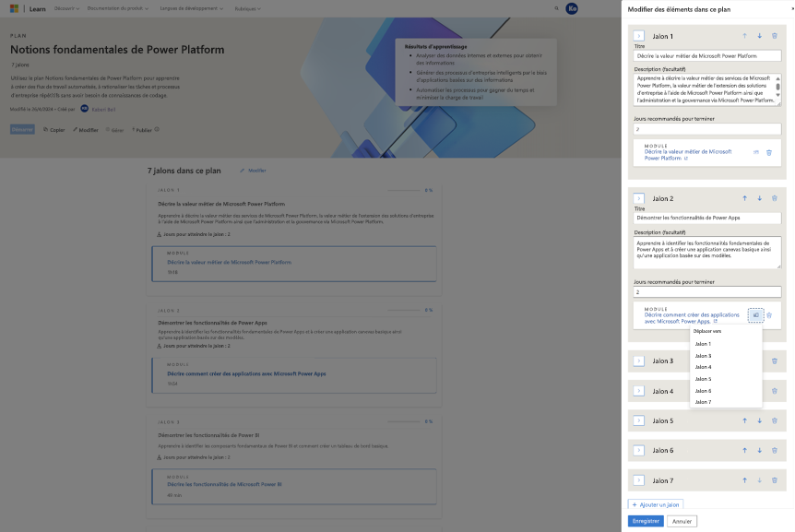Delete Jalon 5 using trash icon
This screenshot has width=795, height=532.
(x=774, y=420)
